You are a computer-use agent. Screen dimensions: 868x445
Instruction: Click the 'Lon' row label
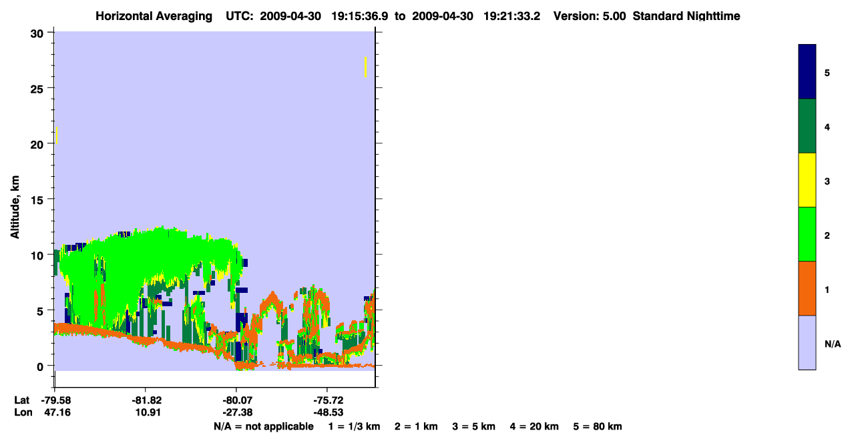pos(23,412)
